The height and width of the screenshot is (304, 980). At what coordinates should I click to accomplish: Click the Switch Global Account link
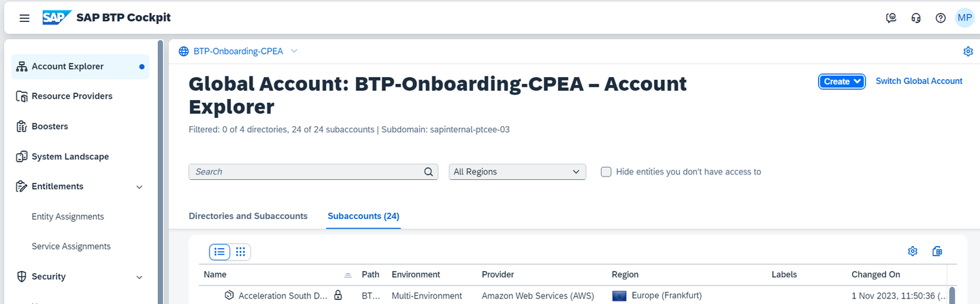click(x=919, y=81)
